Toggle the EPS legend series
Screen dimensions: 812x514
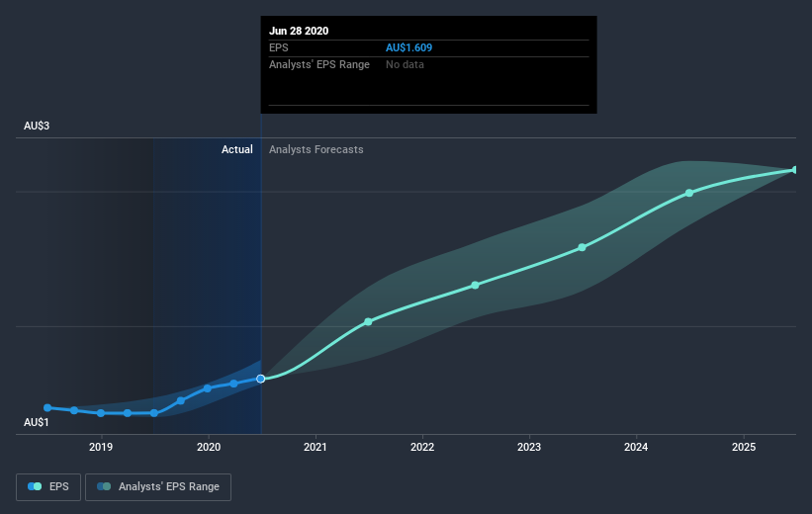point(48,487)
